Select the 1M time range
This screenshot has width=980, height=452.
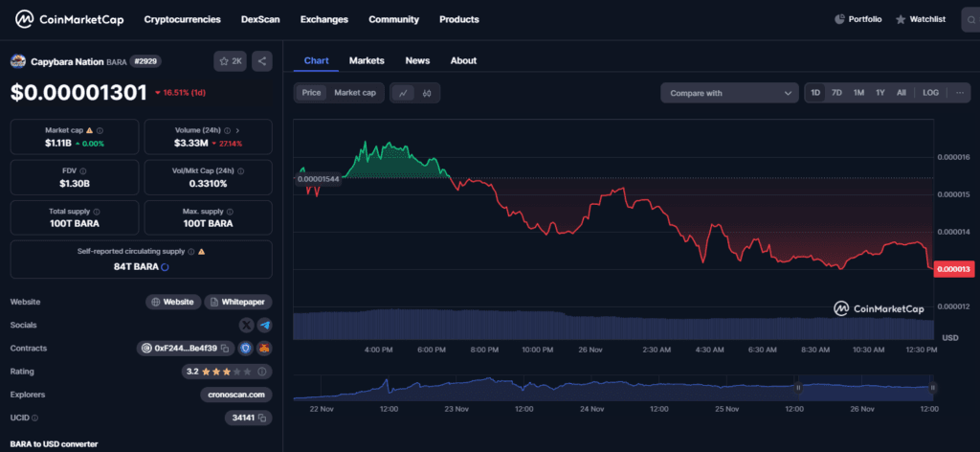click(858, 93)
